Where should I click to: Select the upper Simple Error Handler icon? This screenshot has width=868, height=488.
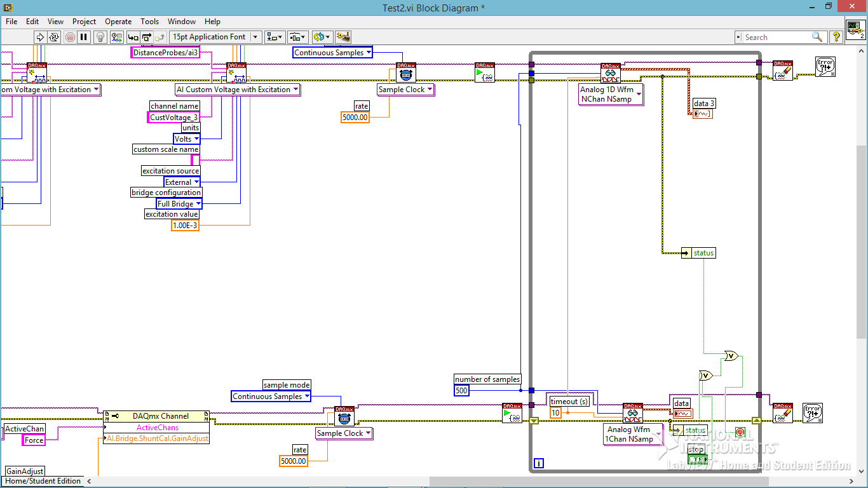(x=825, y=67)
